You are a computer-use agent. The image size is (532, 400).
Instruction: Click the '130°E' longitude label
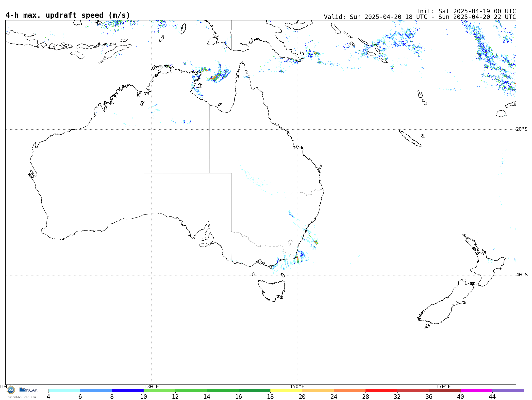tap(151, 387)
